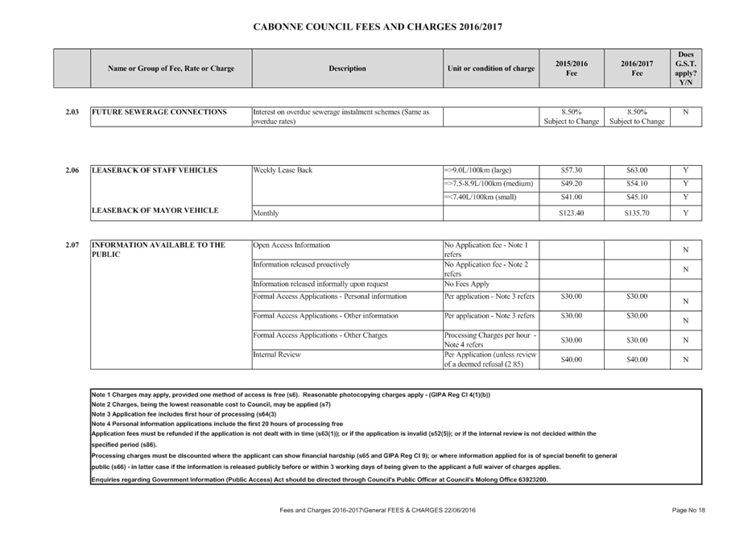
Task: Click the Note 4 line about 20 hours free
Action: pyautogui.click(x=217, y=424)
